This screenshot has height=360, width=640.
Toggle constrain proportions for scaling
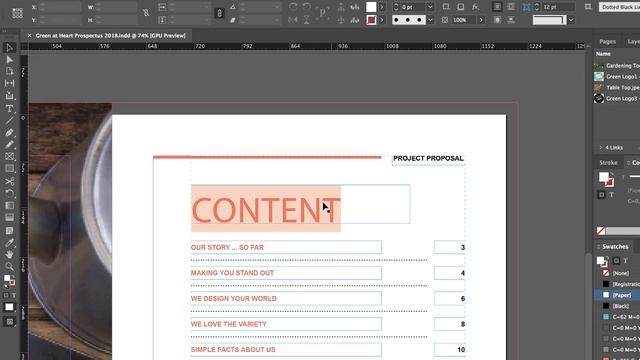219,13
